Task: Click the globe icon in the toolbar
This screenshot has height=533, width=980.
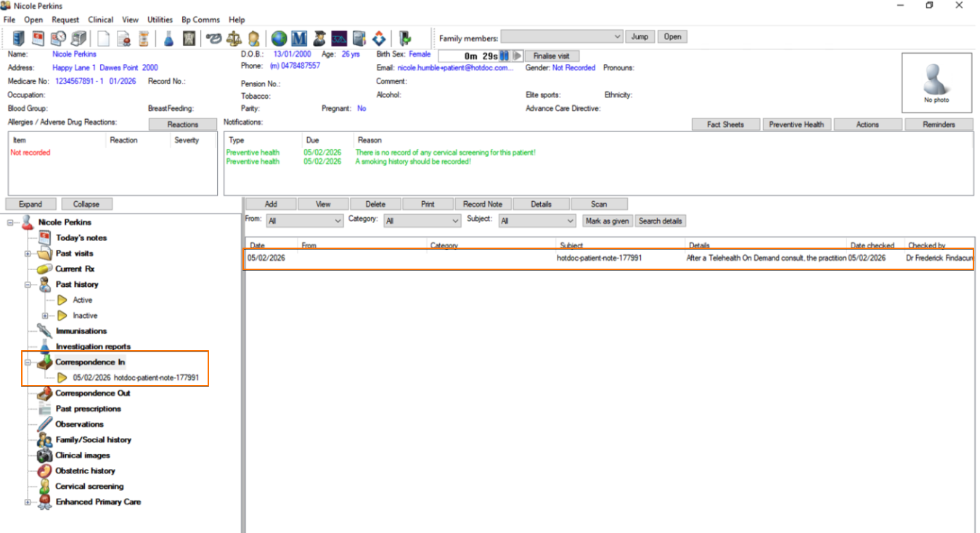Action: coord(279,37)
